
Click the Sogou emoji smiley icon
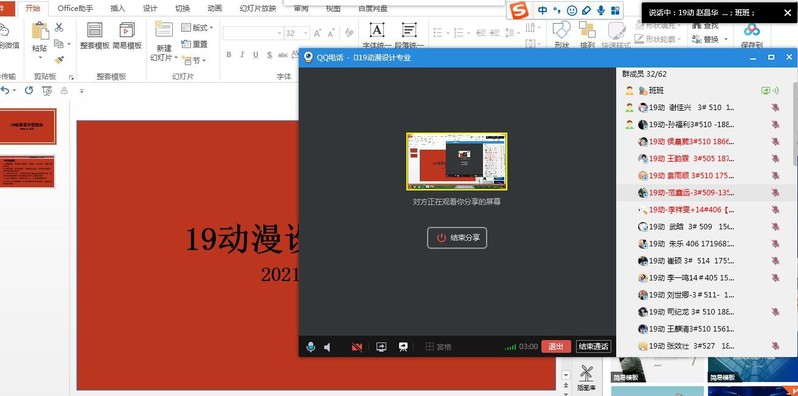coord(572,10)
